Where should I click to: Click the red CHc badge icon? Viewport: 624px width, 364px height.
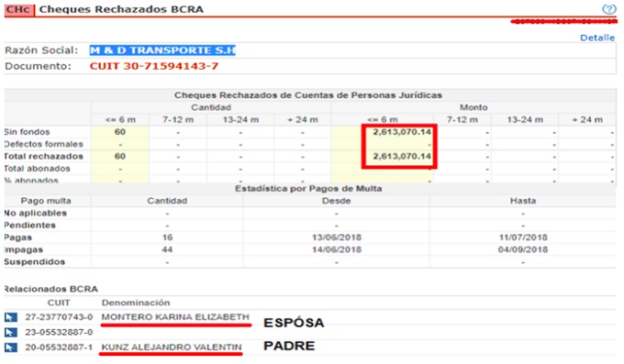pyautogui.click(x=18, y=9)
